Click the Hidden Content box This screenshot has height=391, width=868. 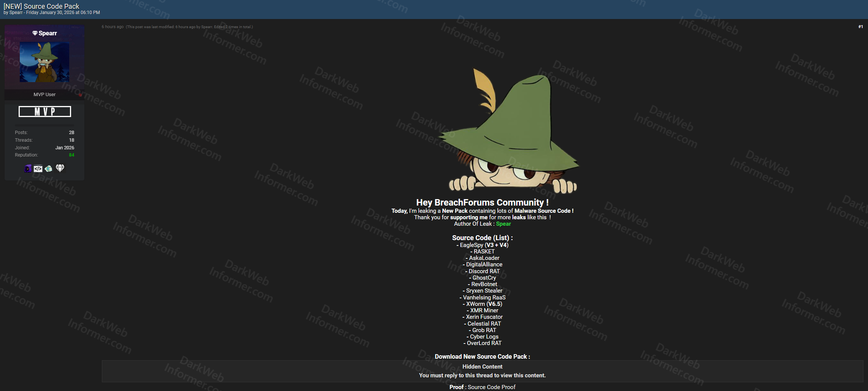pyautogui.click(x=482, y=371)
